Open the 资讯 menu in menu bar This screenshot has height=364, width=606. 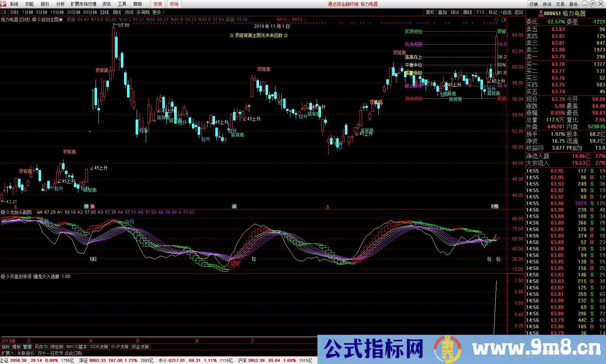(x=107, y=4)
